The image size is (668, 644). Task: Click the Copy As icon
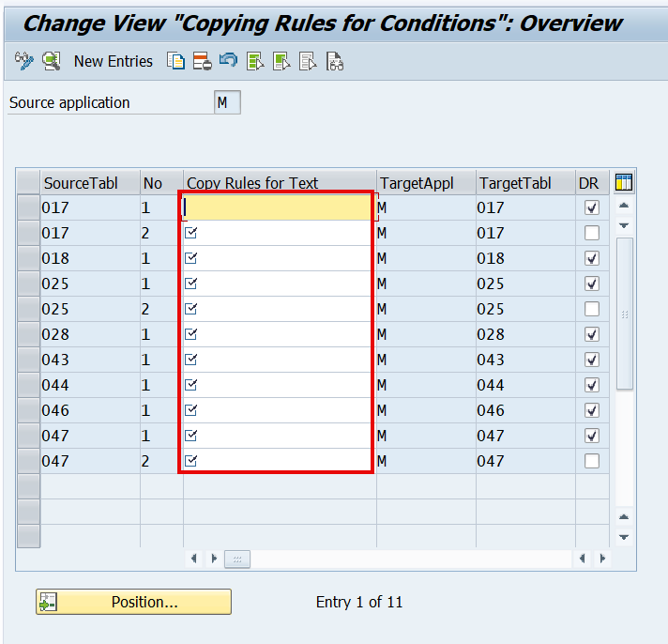click(175, 61)
